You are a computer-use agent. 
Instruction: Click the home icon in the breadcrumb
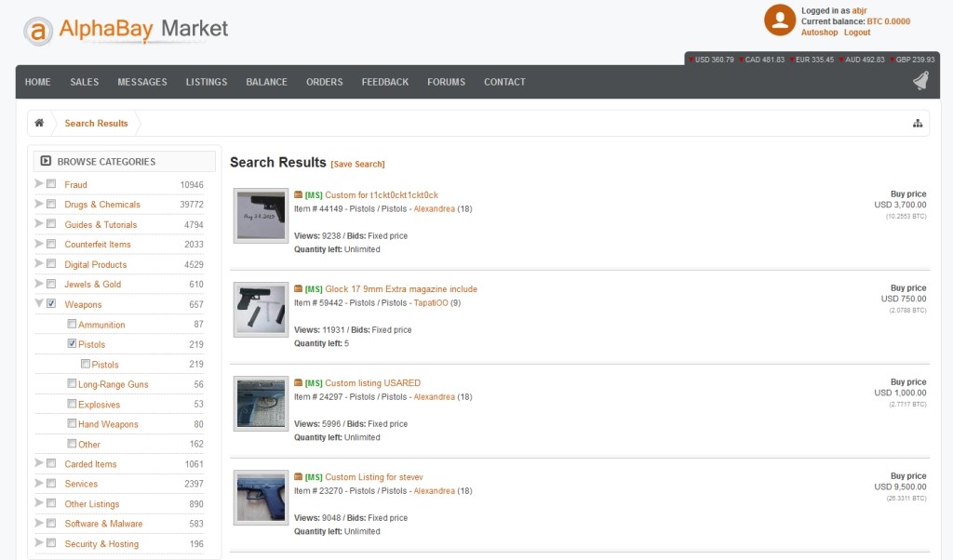39,123
